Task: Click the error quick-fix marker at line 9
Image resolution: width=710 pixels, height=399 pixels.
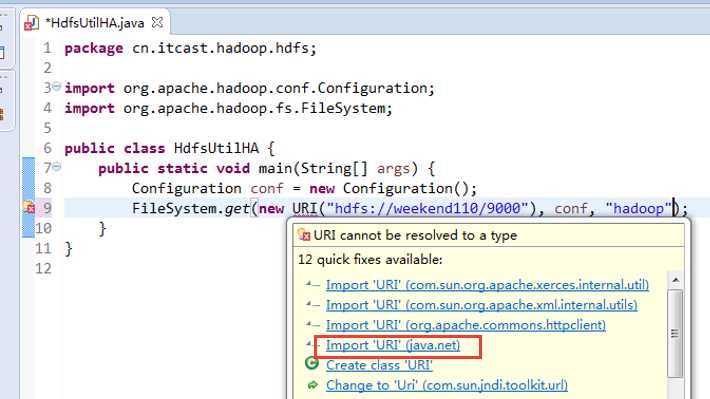Action: [x=29, y=207]
